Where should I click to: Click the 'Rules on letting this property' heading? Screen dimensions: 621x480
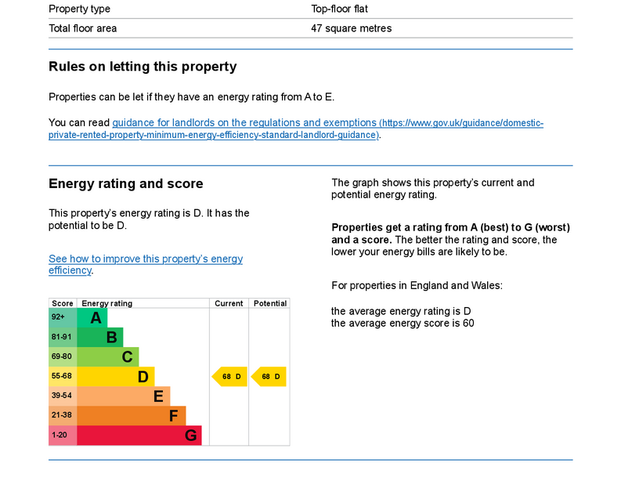142,67
